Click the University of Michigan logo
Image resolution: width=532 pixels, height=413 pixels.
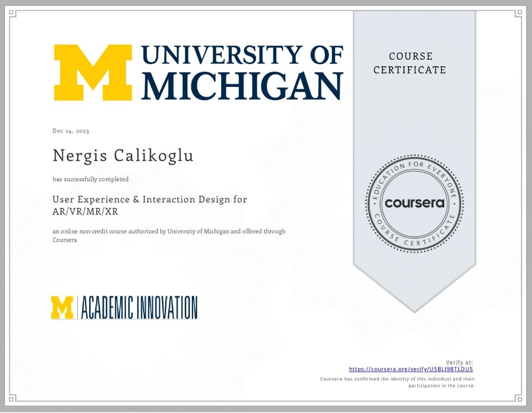[x=199, y=72]
